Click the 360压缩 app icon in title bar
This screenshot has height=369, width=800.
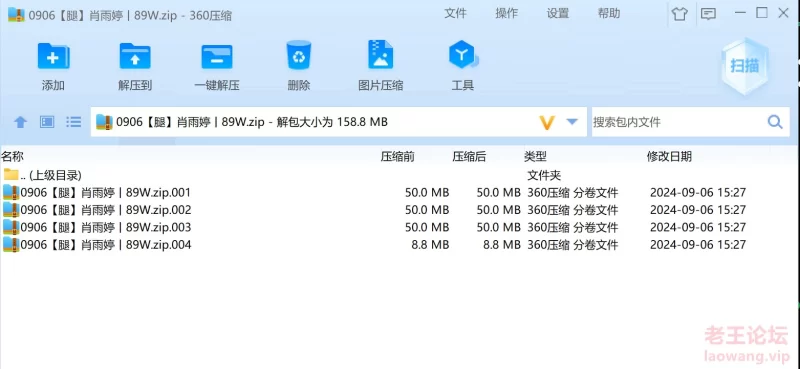click(x=16, y=15)
